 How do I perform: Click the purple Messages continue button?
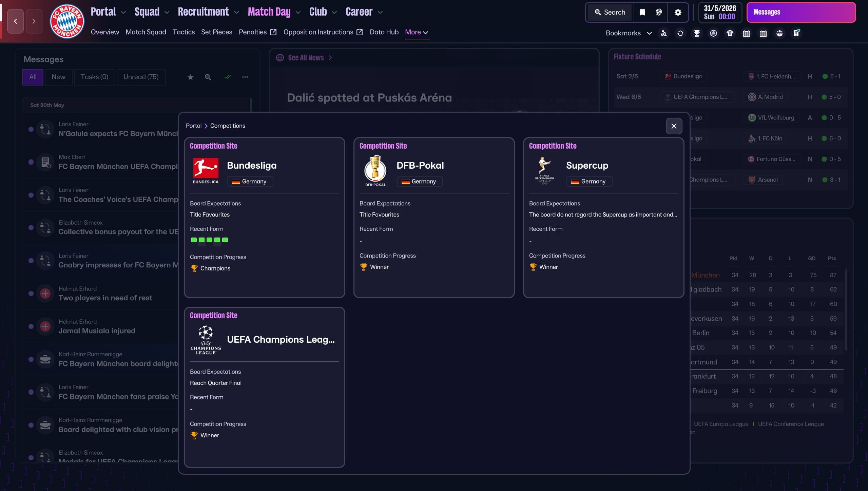pyautogui.click(x=801, y=13)
